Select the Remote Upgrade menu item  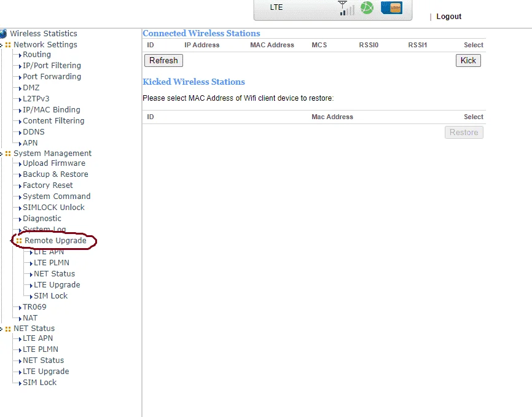tap(56, 241)
